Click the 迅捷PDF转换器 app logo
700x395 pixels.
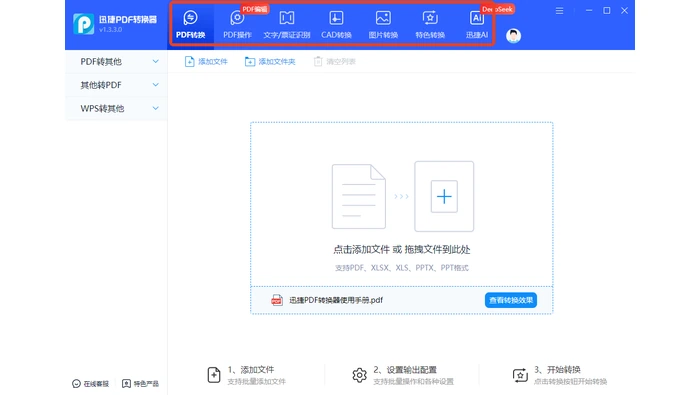(83, 24)
